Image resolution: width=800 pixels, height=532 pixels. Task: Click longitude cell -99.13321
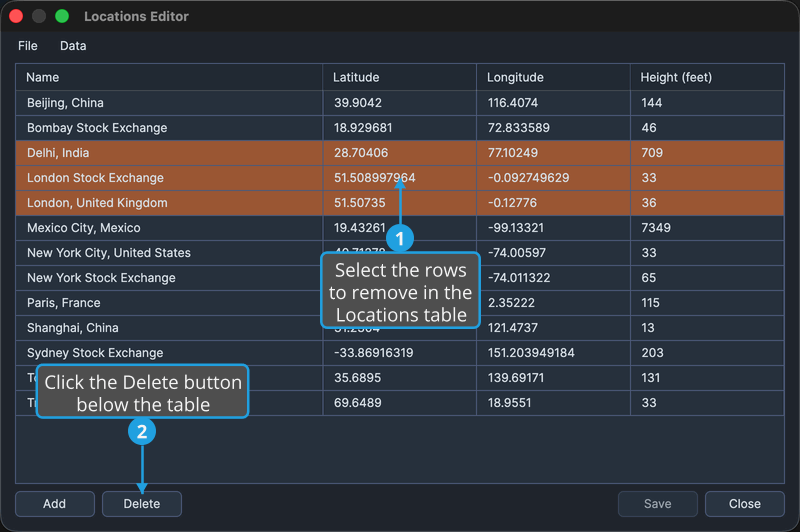[553, 227]
